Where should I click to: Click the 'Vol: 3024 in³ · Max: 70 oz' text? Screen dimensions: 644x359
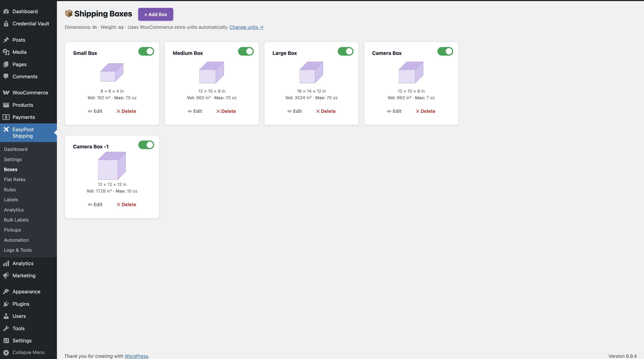point(311,98)
